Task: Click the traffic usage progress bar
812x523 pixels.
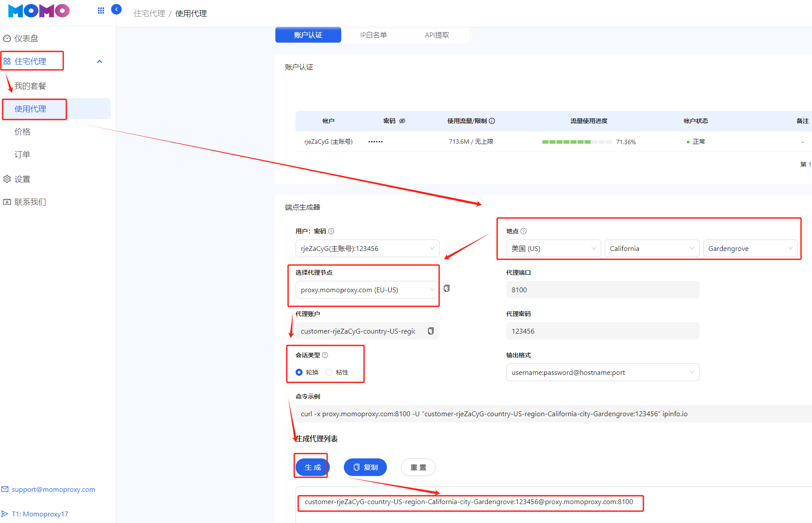Action: (x=577, y=142)
